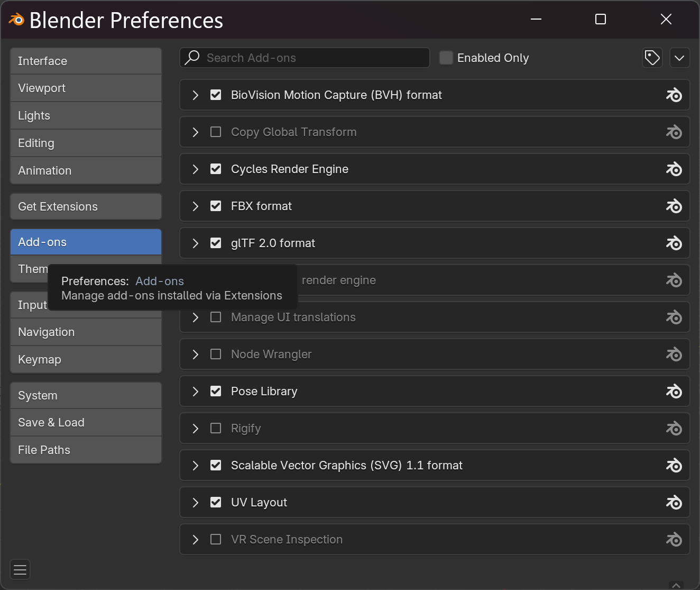
Task: Uncheck UV Layout add-on
Action: pyautogui.click(x=216, y=502)
